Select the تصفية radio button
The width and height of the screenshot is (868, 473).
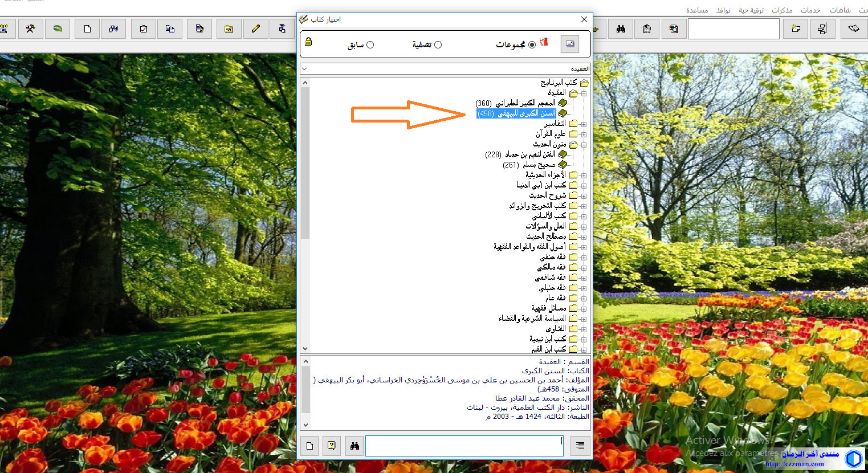[x=438, y=45]
